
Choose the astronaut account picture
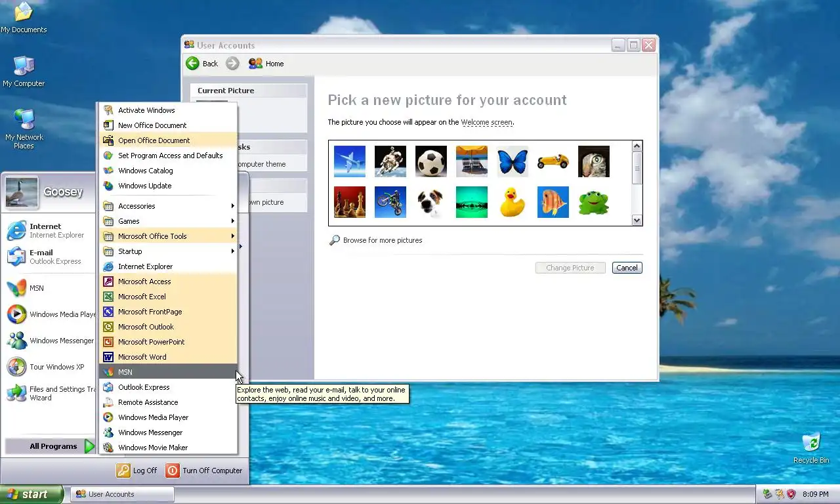tap(390, 161)
